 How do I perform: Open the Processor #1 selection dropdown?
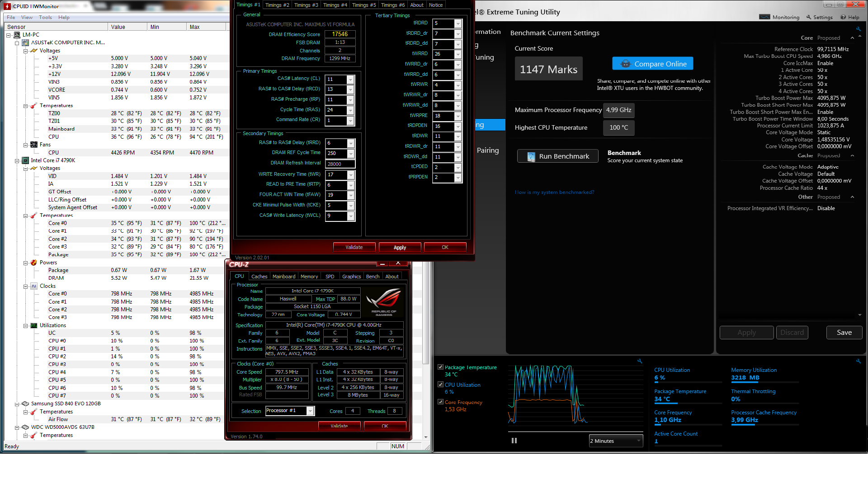tap(310, 411)
